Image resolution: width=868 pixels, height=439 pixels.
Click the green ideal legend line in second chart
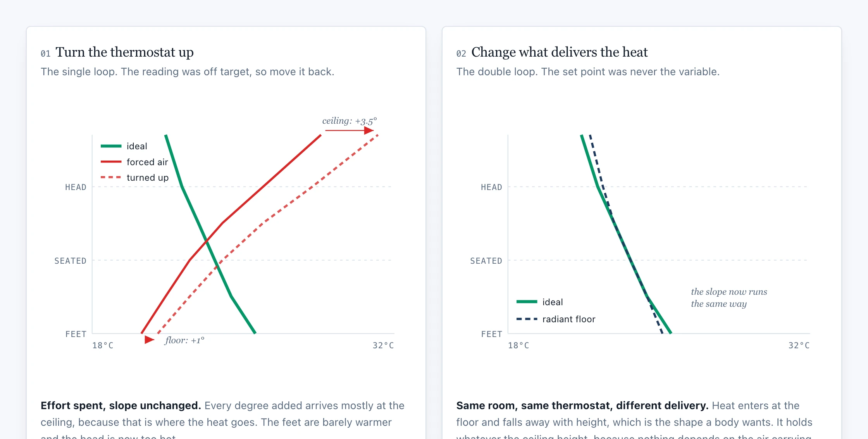[x=527, y=302]
